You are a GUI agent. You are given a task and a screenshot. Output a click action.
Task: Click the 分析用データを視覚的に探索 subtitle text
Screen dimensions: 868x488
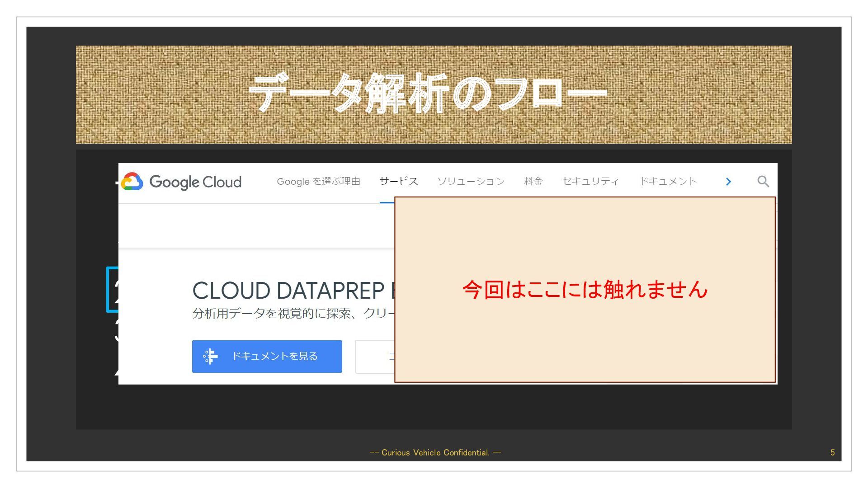293,314
